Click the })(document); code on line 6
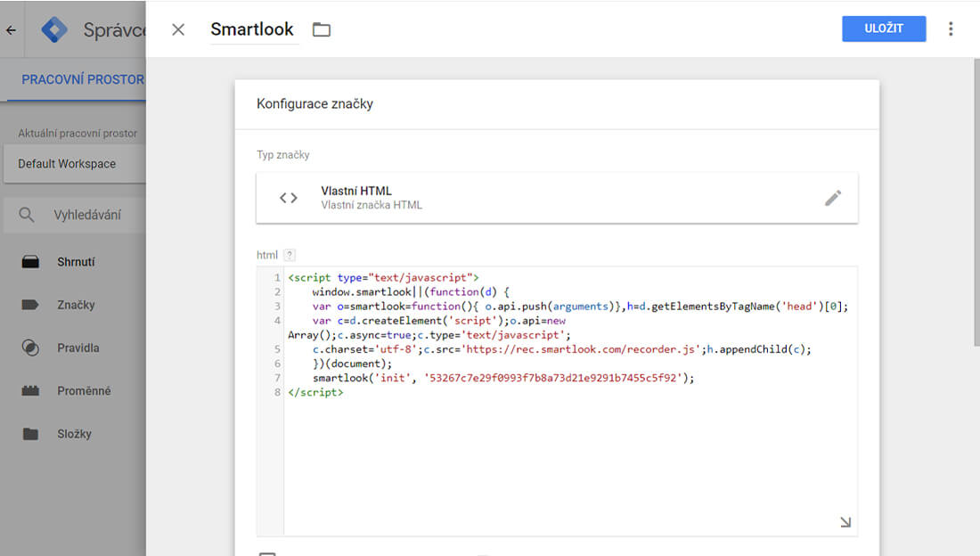The width and height of the screenshot is (980, 556). [353, 364]
